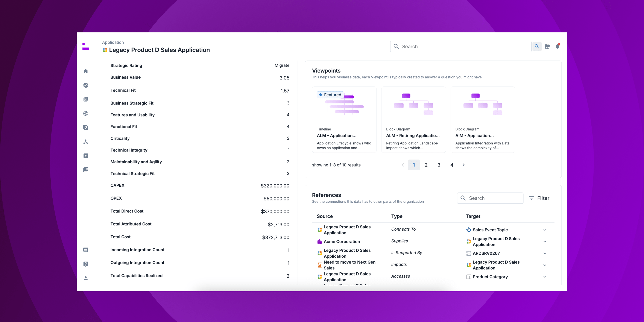This screenshot has width=644, height=322.
Task: Select the hierarchy/branch icon in sidebar
Action: pos(86,141)
